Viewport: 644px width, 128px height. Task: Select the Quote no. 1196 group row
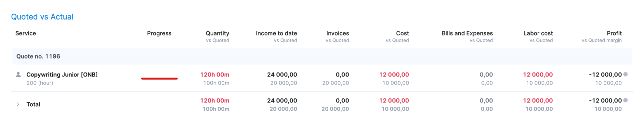click(x=322, y=56)
